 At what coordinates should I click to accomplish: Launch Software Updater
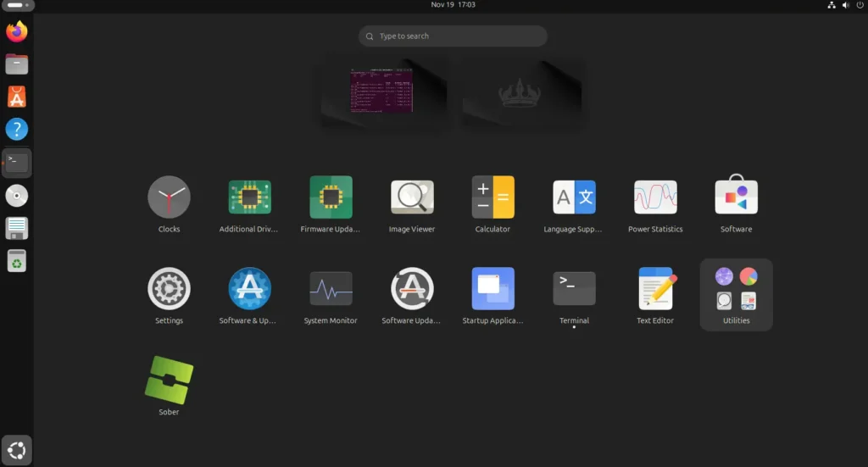point(412,289)
